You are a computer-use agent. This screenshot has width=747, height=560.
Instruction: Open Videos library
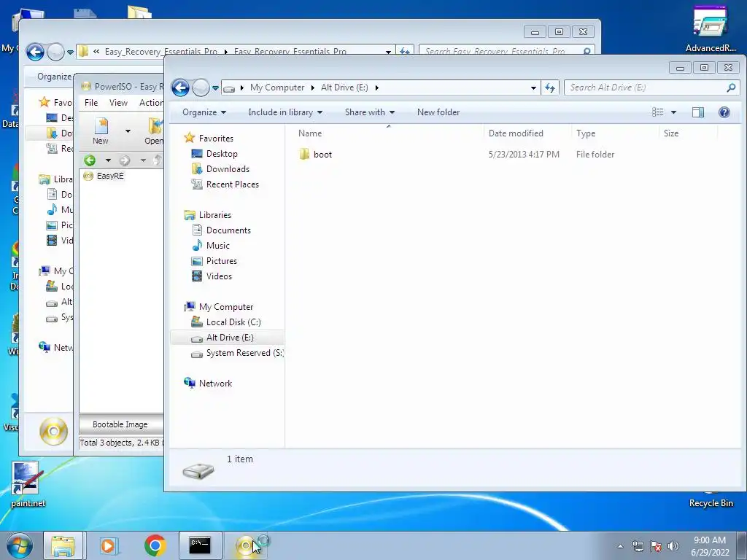[219, 276]
